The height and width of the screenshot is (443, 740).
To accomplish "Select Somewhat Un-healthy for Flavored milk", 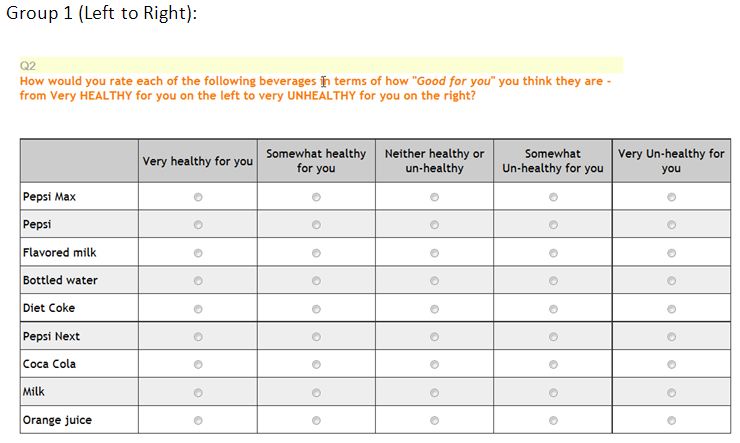I will [553, 253].
